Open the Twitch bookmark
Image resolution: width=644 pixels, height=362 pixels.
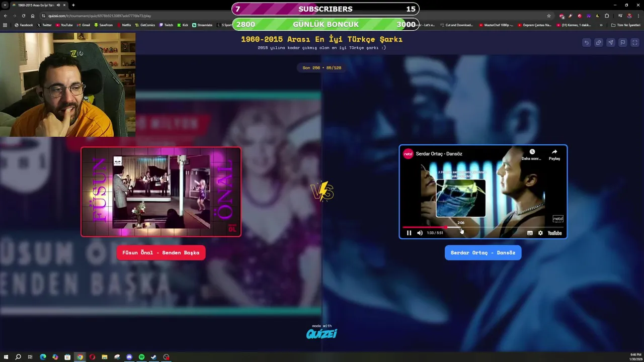[166, 25]
